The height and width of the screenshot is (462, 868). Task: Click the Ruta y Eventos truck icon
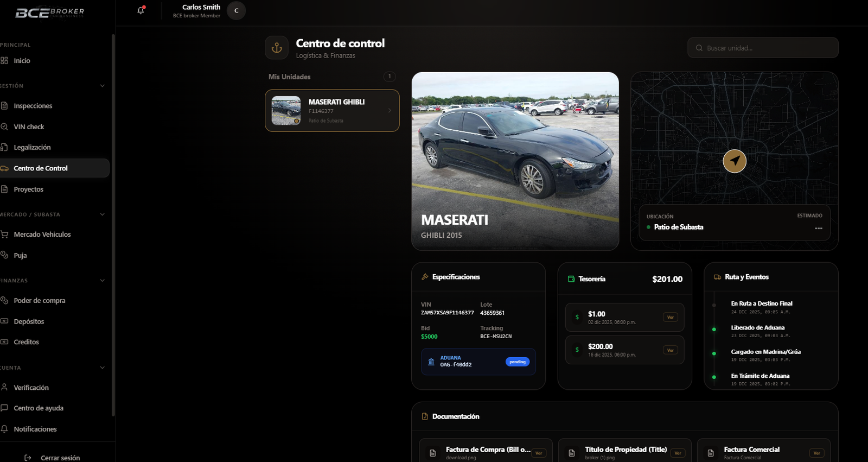(718, 277)
